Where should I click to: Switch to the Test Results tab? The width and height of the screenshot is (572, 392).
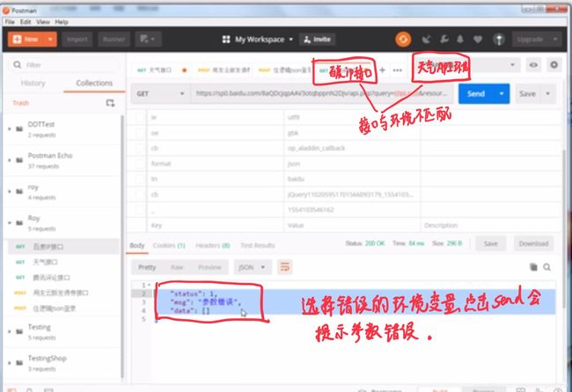click(x=258, y=245)
